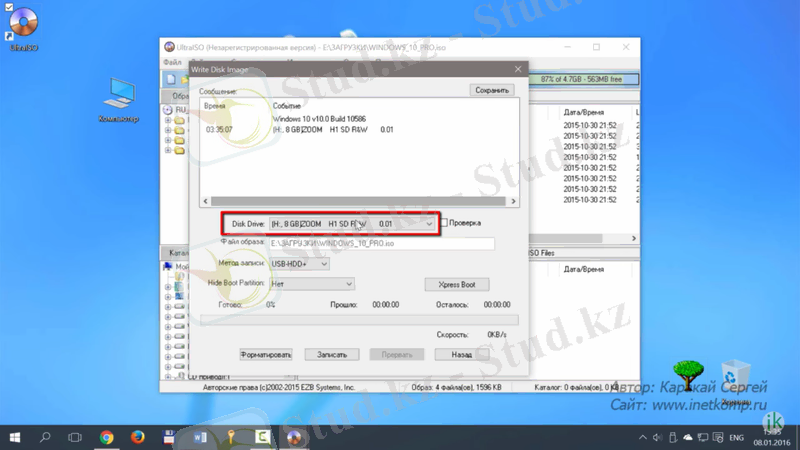The width and height of the screenshot is (800, 450).
Task: Click the Xpress Boot button
Action: tap(457, 285)
